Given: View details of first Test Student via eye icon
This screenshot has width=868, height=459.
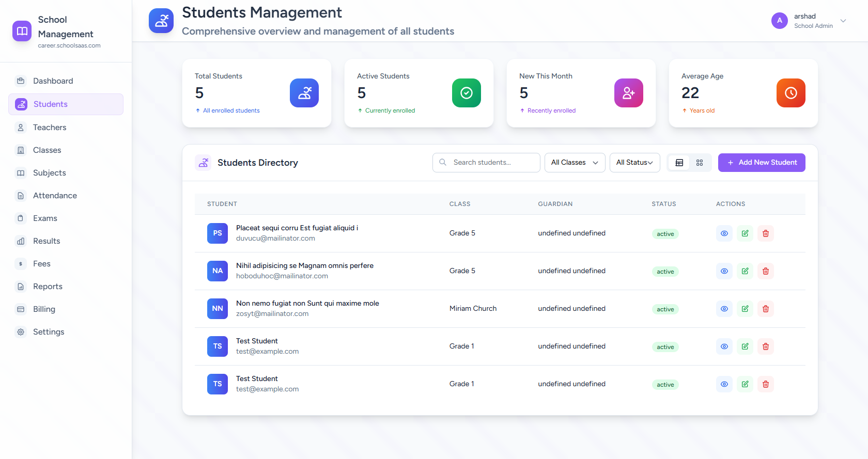Looking at the screenshot, I should tap(724, 346).
